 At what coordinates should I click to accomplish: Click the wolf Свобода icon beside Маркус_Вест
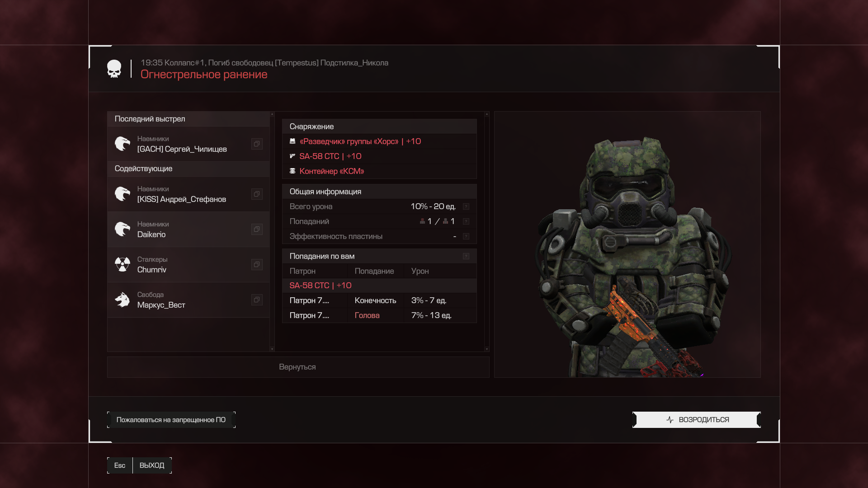pos(122,300)
